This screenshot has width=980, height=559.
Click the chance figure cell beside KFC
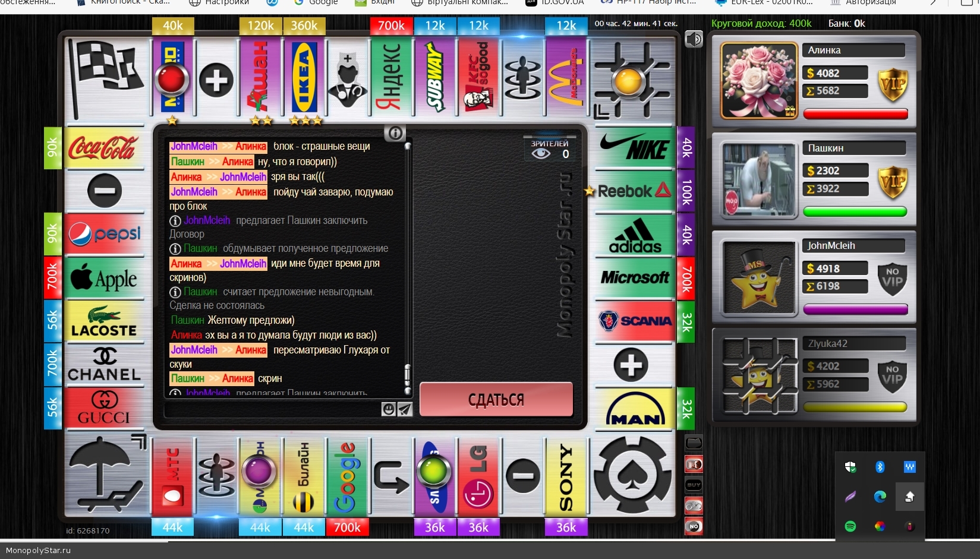522,77
